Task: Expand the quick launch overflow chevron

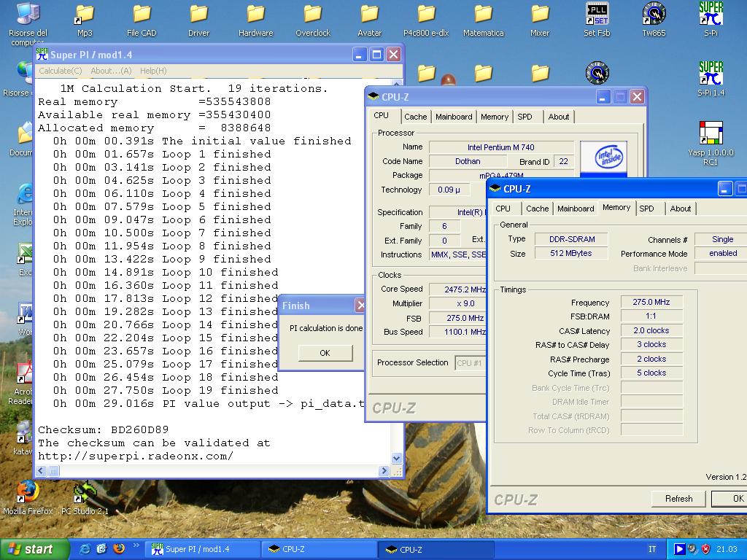Action: [136, 545]
